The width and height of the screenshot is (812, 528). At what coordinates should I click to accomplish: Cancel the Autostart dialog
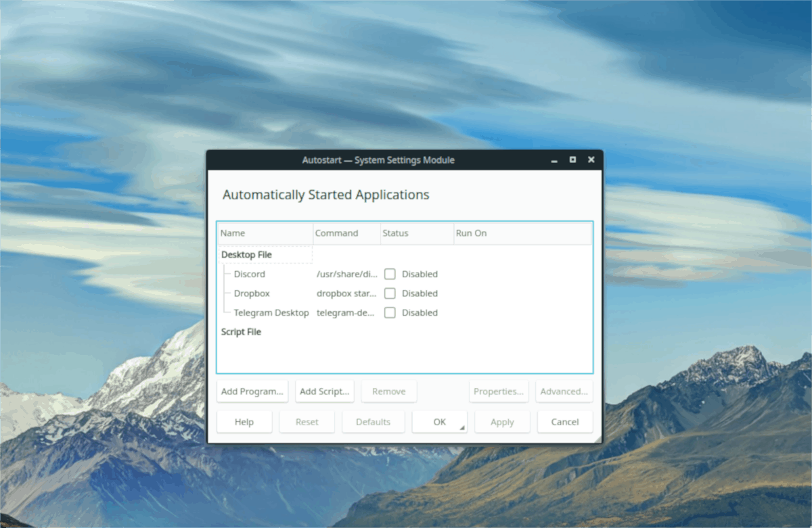click(x=564, y=422)
